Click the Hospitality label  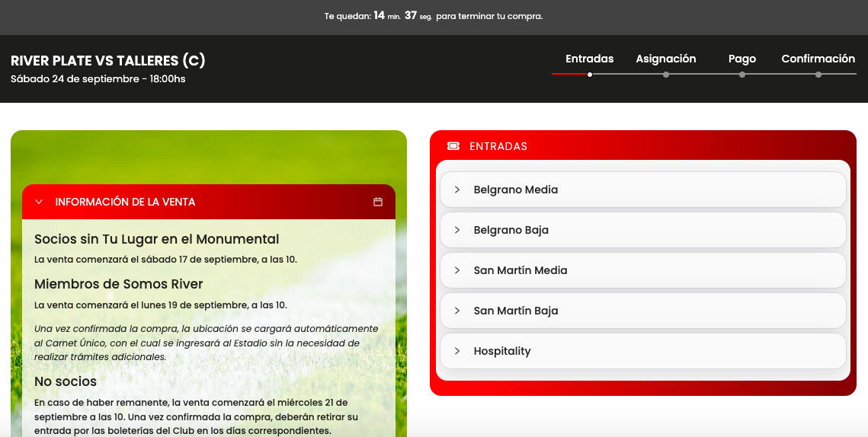(x=502, y=351)
